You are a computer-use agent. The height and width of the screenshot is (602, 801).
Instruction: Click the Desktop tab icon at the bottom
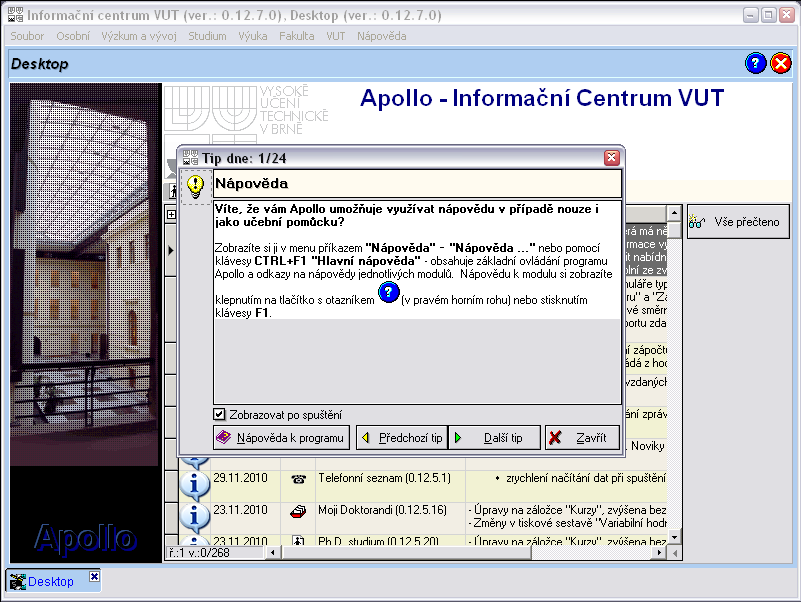point(17,582)
